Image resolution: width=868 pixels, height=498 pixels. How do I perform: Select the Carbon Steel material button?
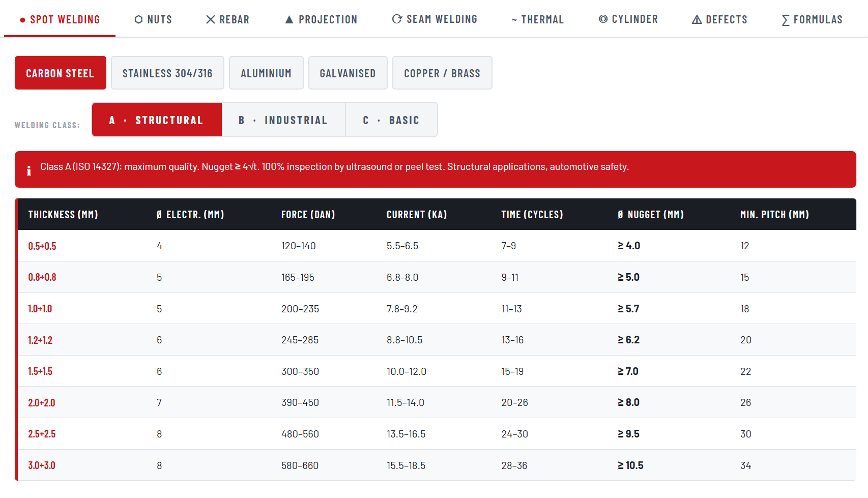(60, 73)
